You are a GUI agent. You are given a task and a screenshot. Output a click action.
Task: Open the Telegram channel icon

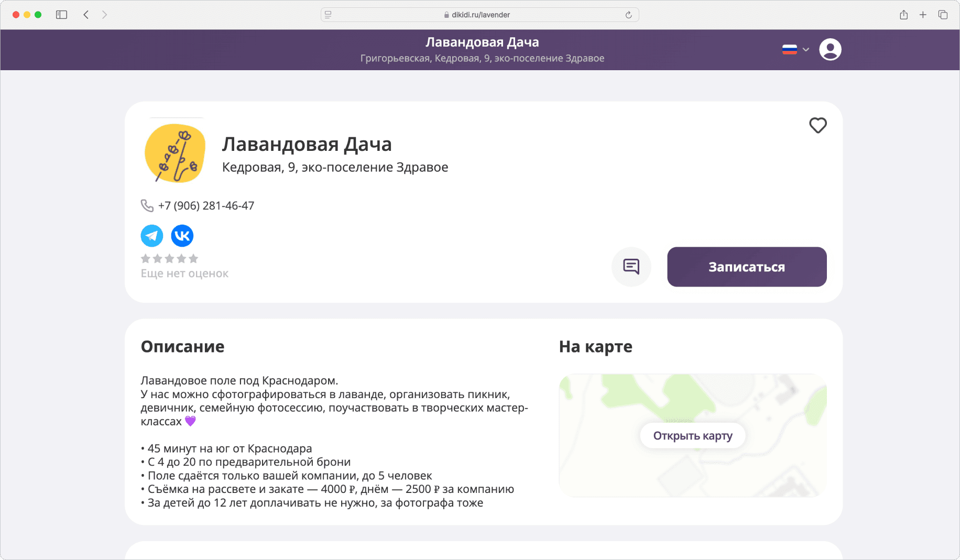(x=152, y=236)
